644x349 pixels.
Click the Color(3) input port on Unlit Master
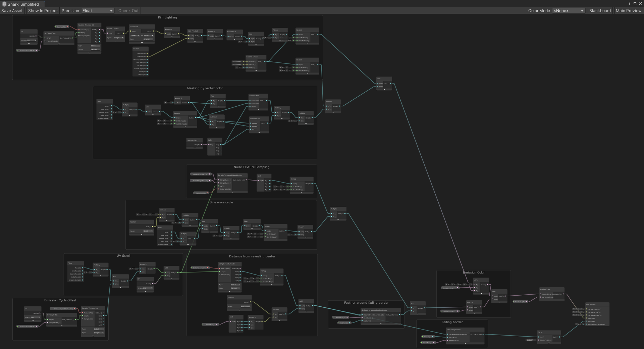coord(587,318)
